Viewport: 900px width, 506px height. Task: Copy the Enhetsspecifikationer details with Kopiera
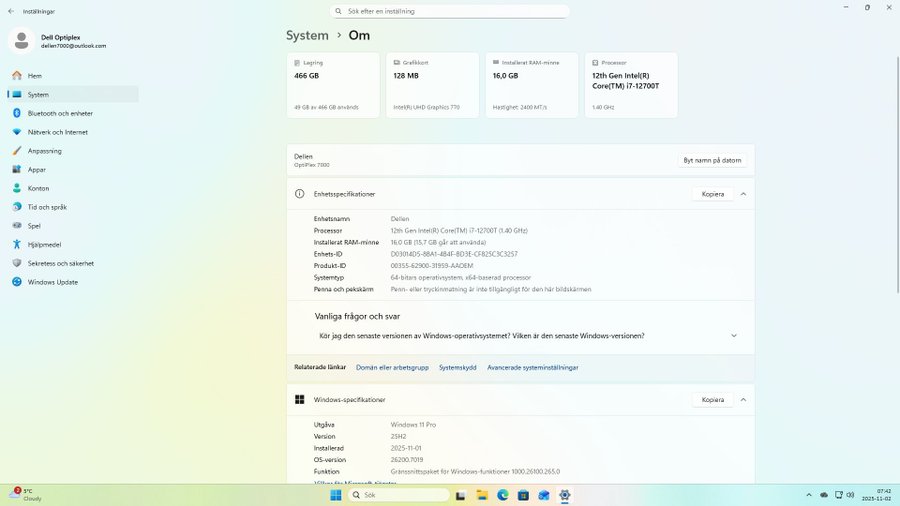pos(712,194)
